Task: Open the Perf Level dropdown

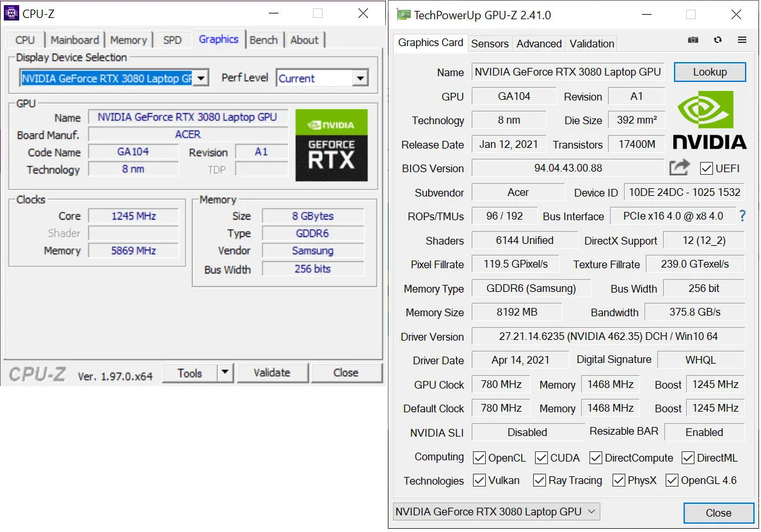Action: tap(360, 78)
